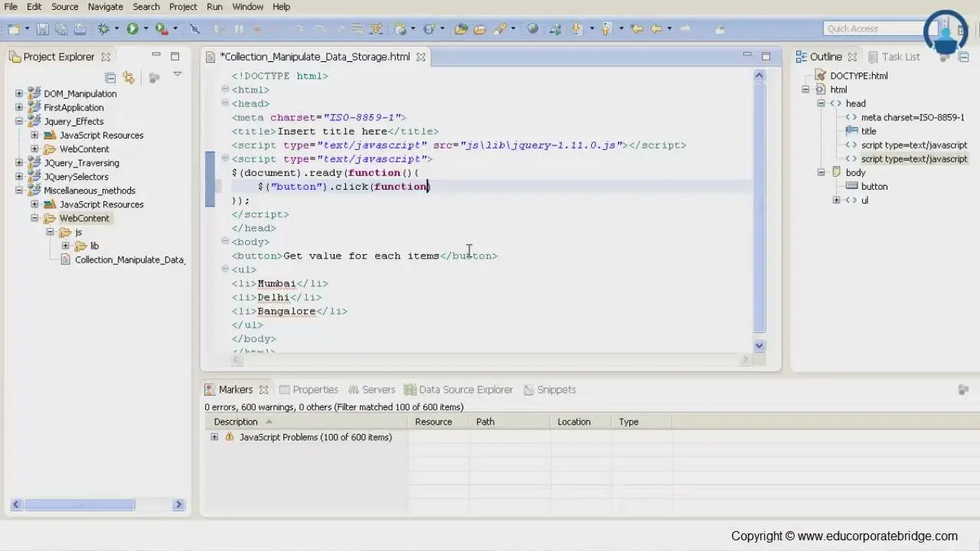This screenshot has height=551, width=980.
Task: Click the Save icon in the toolbar
Action: 43,29
